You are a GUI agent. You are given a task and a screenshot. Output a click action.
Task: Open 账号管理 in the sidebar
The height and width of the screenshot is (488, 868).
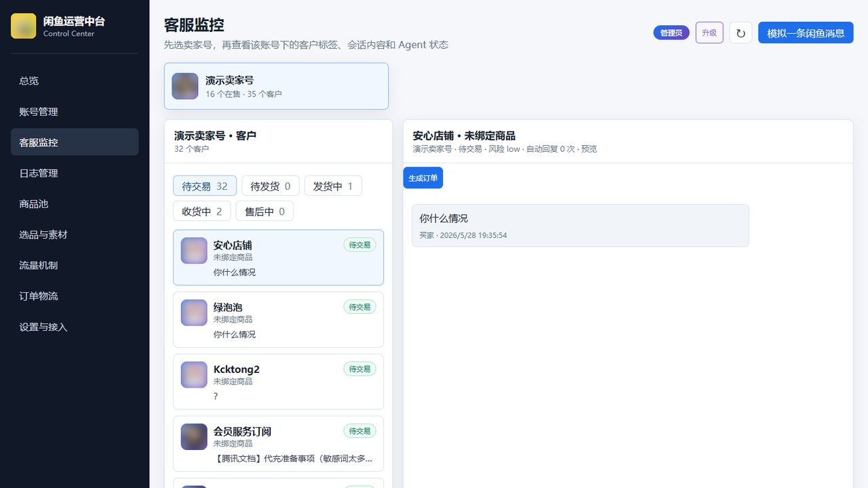pos(75,112)
